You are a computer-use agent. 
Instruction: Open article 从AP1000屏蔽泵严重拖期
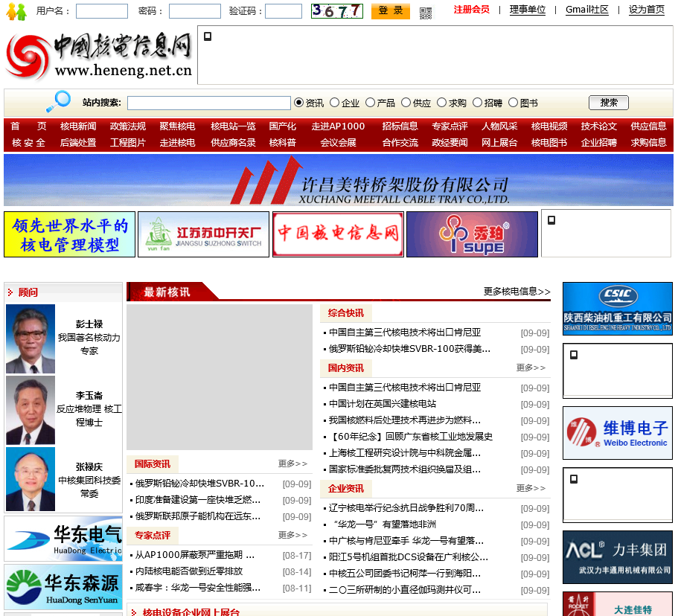point(195,555)
